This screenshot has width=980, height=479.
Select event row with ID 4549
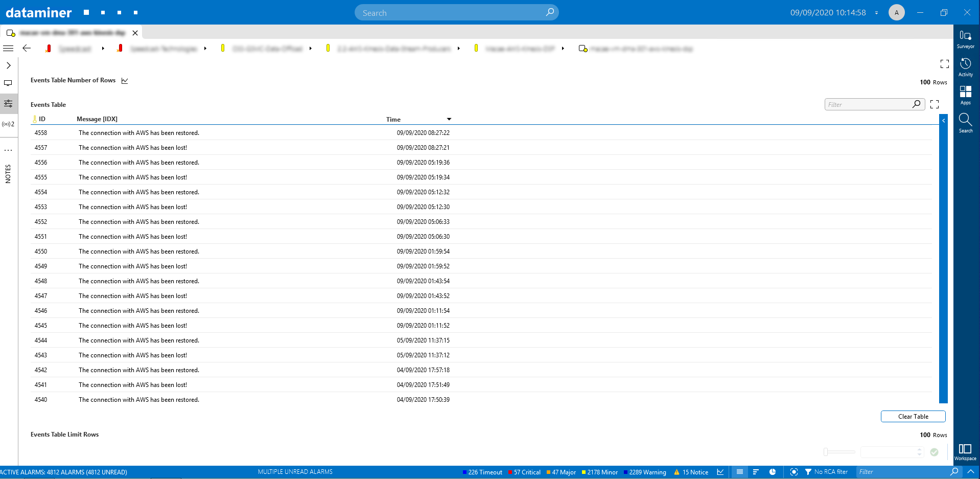click(x=481, y=266)
